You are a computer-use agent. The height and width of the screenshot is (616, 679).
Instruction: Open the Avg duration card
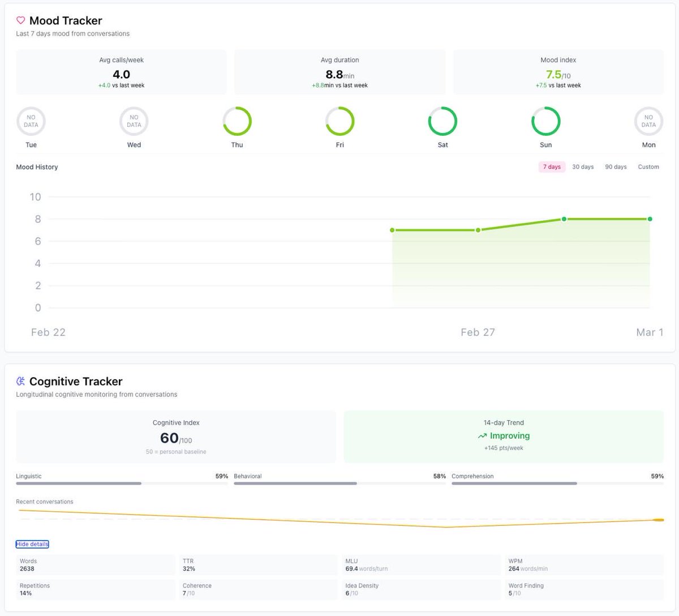click(x=339, y=72)
